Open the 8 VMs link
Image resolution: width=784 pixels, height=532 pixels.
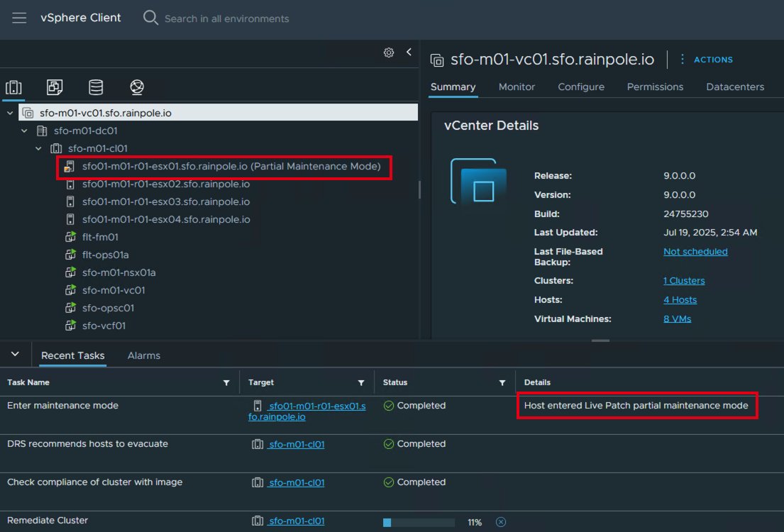[677, 319]
